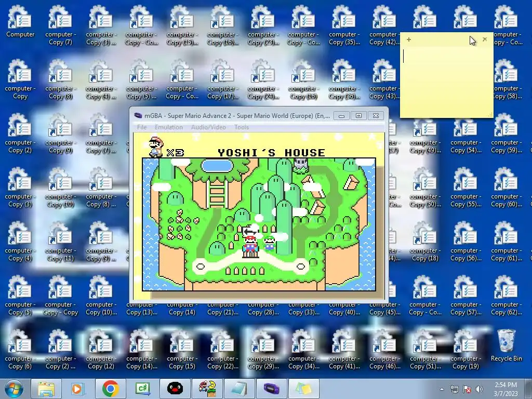Screen dimensions: 532x399
Task: Select the computer - Copy (29) shortcut
Action: coord(263,349)
